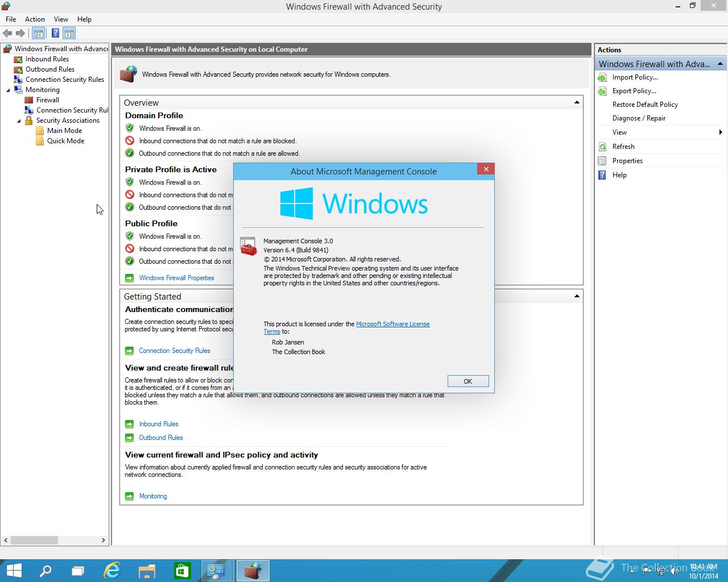Click Refresh in the Actions pane
728x582 pixels.
point(623,147)
